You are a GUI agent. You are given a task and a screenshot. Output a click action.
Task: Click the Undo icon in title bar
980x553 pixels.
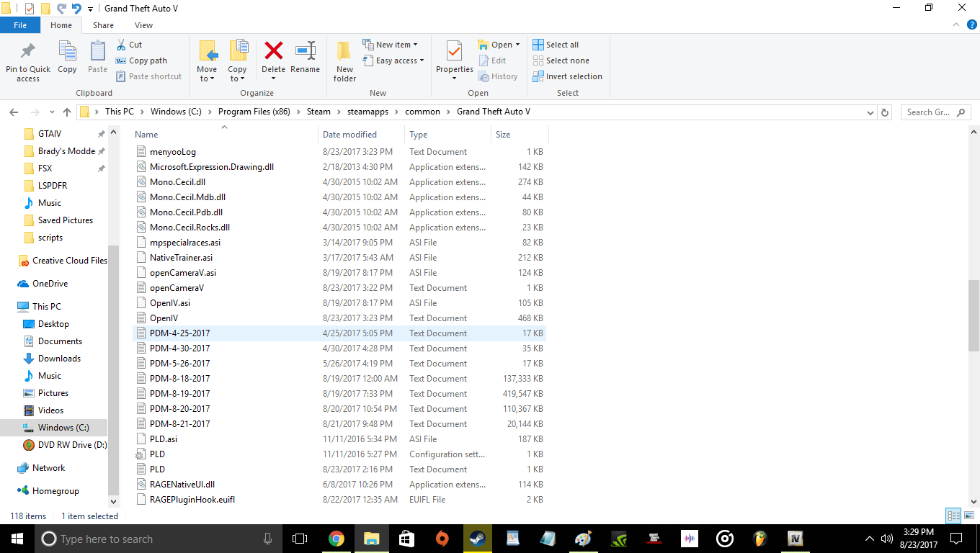click(x=76, y=9)
